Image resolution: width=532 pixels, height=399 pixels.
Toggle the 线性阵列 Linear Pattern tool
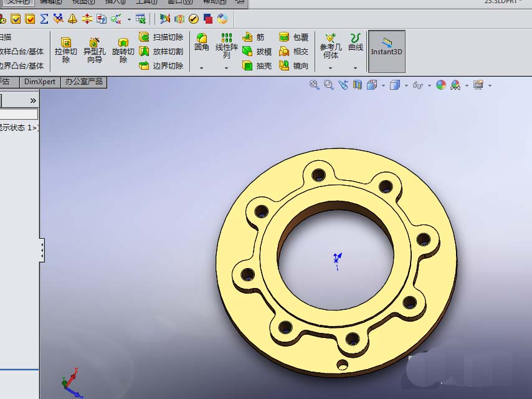(226, 44)
